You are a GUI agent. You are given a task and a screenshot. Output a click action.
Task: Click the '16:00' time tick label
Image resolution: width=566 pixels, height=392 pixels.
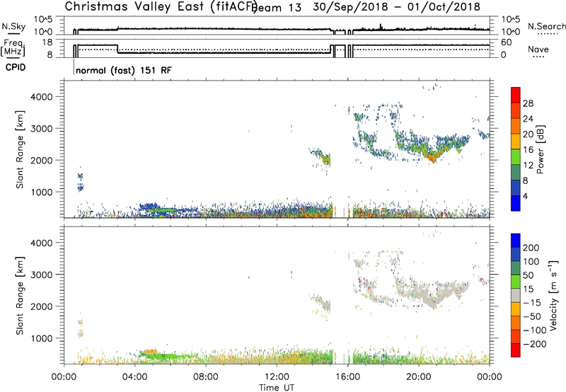pyautogui.click(x=347, y=377)
